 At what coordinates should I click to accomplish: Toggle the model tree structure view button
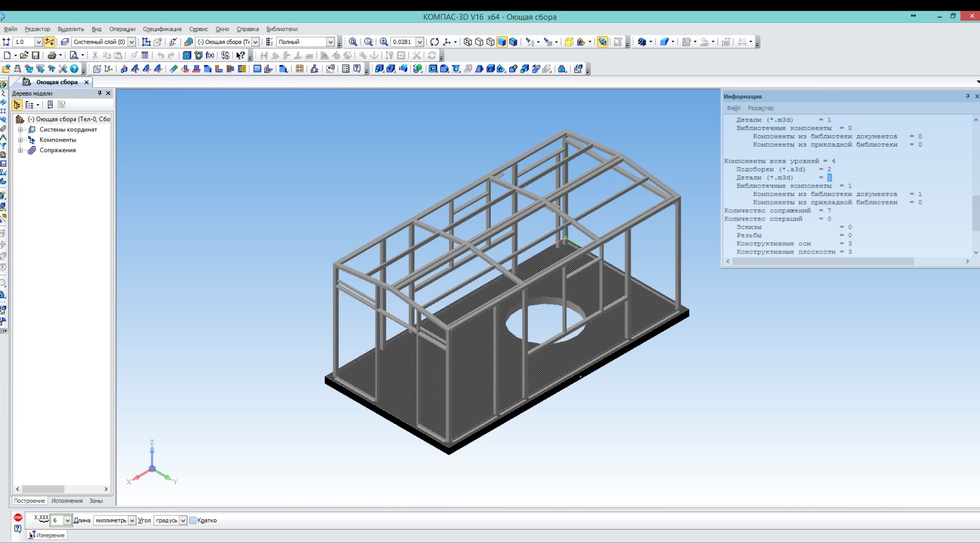pyautogui.click(x=17, y=105)
